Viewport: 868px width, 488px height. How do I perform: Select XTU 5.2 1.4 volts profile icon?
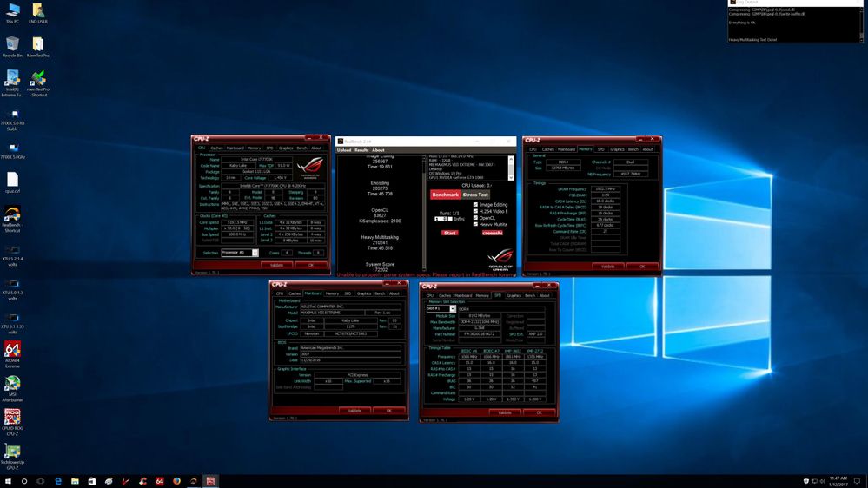pyautogui.click(x=12, y=256)
